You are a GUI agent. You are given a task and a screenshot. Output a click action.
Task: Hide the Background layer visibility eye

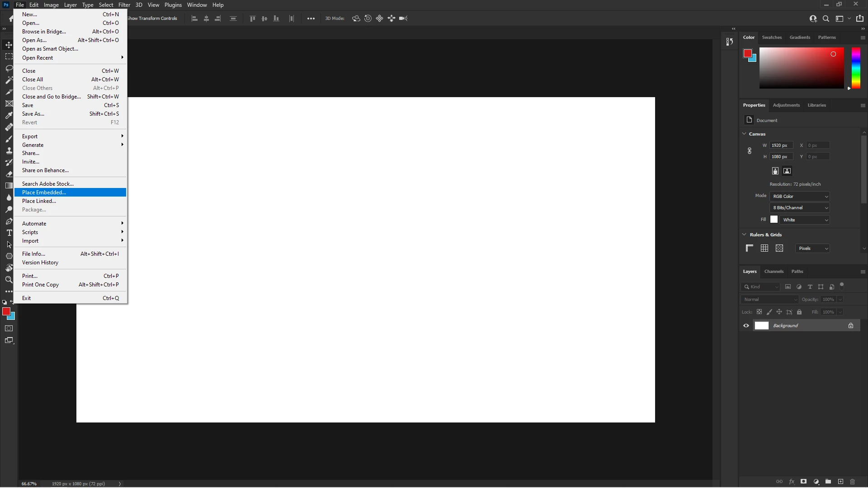(746, 325)
